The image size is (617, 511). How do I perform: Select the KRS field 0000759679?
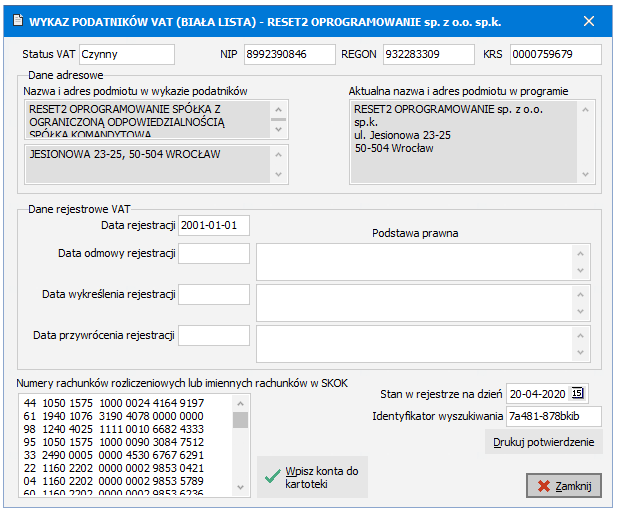(556, 54)
